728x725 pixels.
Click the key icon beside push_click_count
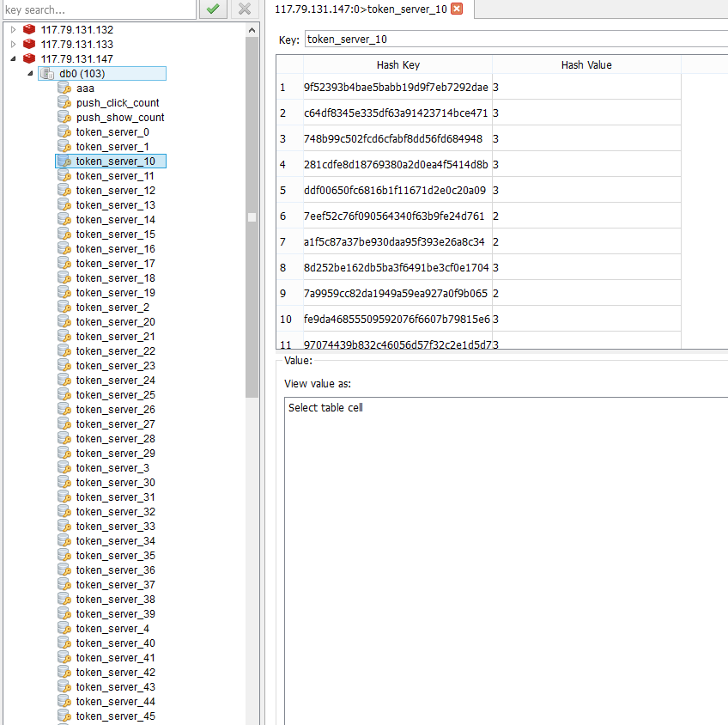(64, 102)
